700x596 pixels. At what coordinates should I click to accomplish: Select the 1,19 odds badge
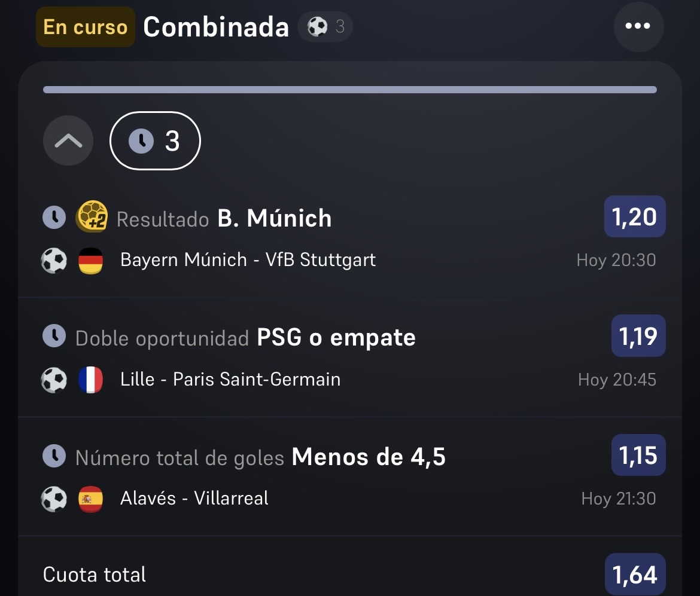638,336
